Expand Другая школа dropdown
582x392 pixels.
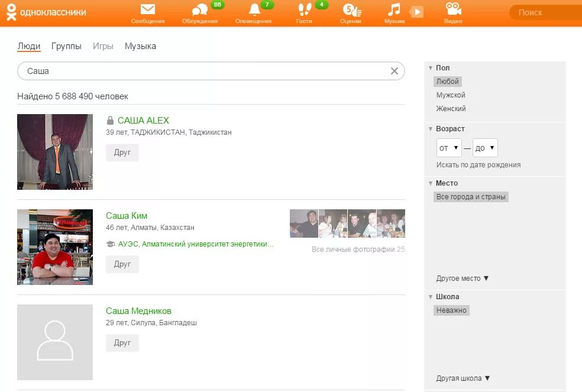(463, 378)
